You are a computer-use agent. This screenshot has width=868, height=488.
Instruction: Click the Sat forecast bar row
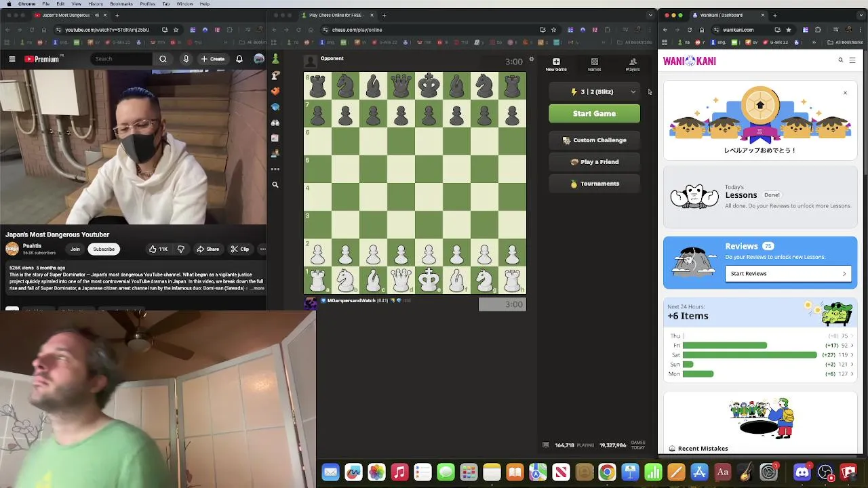[760, 355]
